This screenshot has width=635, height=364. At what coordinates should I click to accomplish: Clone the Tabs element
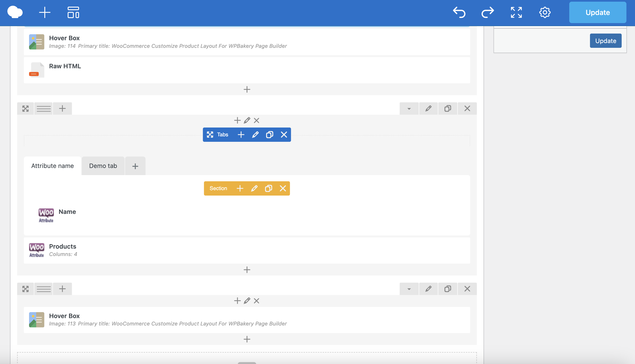[x=269, y=135]
